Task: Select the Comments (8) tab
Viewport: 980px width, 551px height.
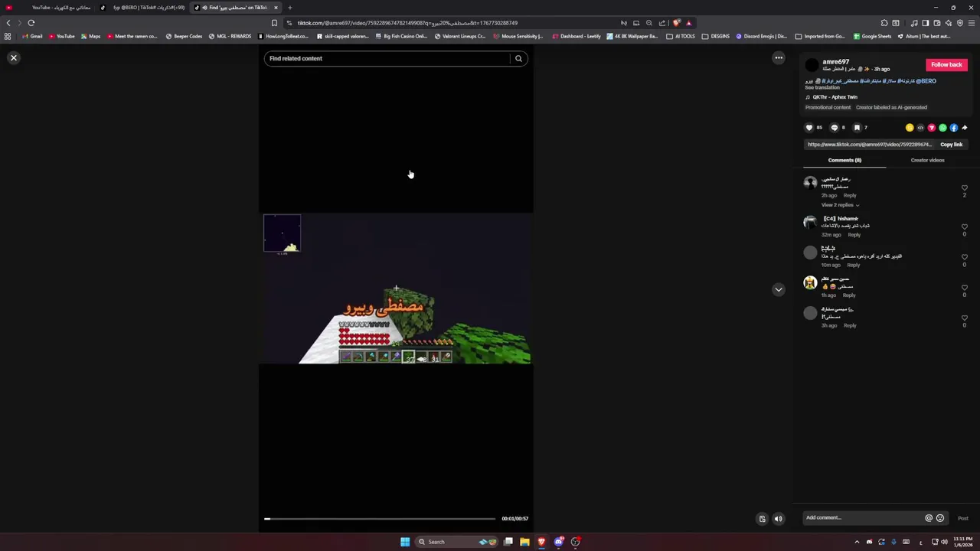Action: coord(844,160)
